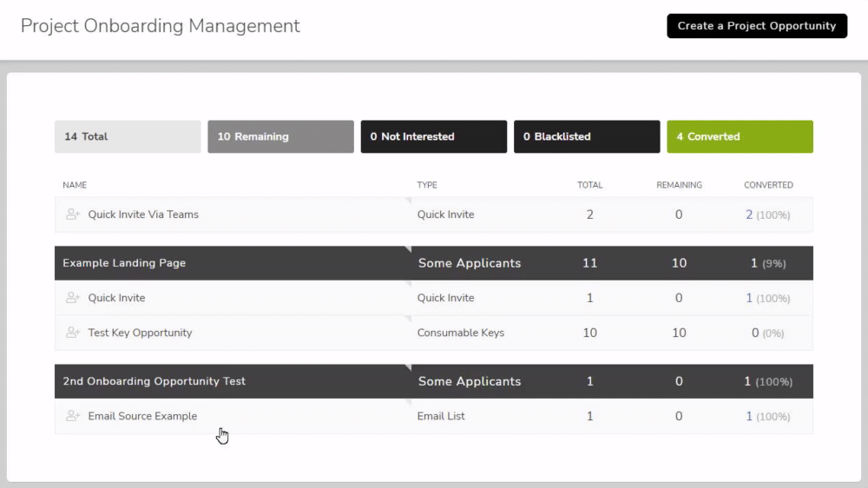Select the 14 Total filter tile
Screen dimensions: 868x488
click(x=128, y=137)
